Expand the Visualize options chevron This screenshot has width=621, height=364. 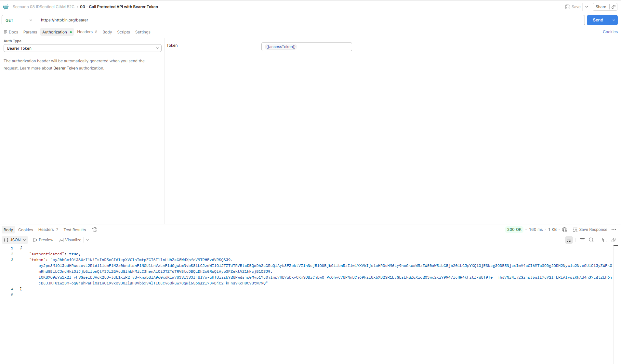[87, 240]
